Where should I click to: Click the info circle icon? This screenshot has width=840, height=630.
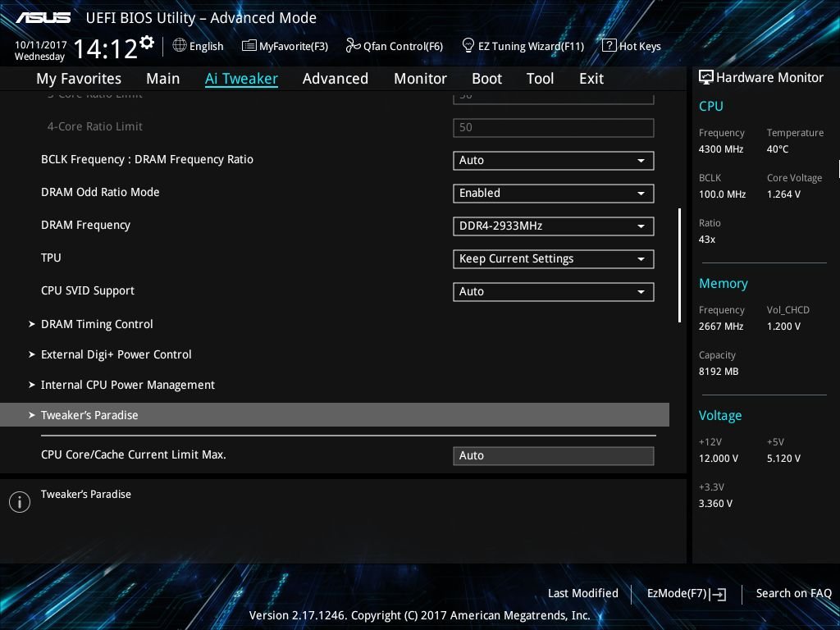pos(20,502)
